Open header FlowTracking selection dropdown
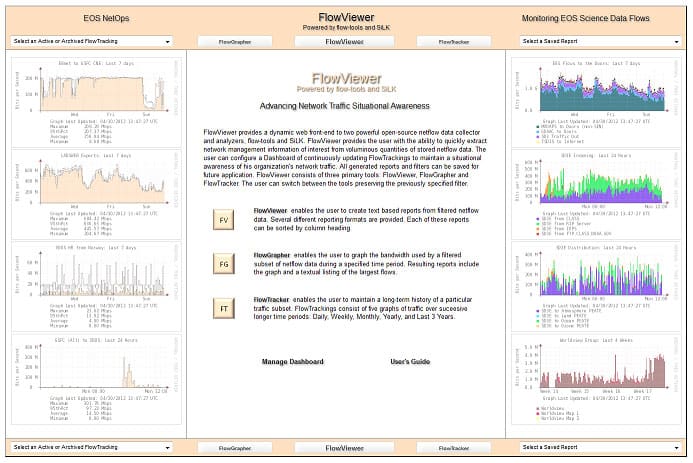The height and width of the screenshot is (463, 693). click(91, 41)
